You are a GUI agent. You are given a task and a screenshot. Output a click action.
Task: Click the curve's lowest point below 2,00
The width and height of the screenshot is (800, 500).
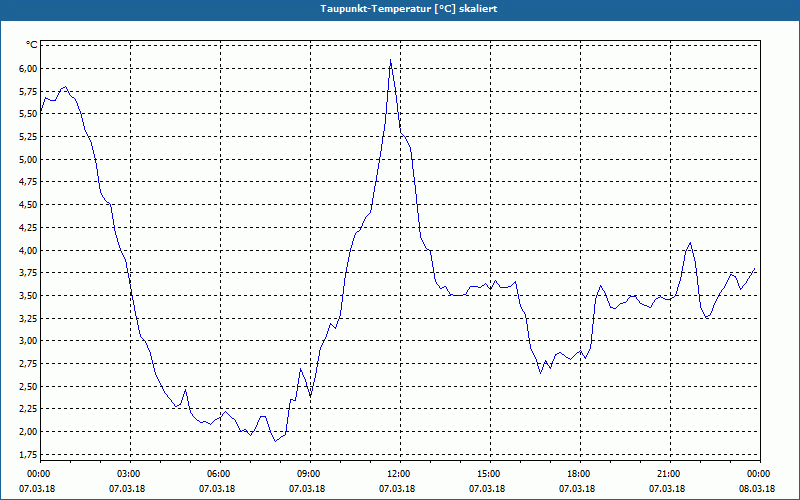tap(276, 441)
